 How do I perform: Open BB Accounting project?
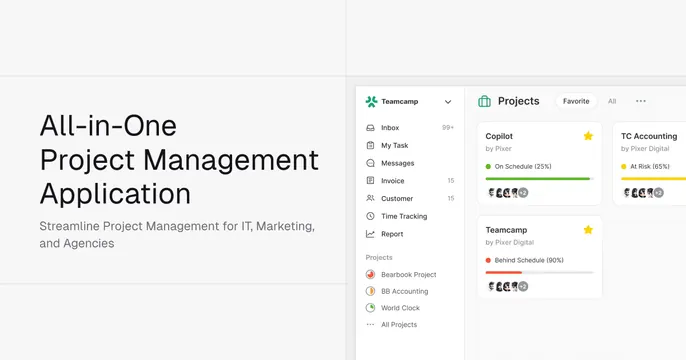coord(404,291)
